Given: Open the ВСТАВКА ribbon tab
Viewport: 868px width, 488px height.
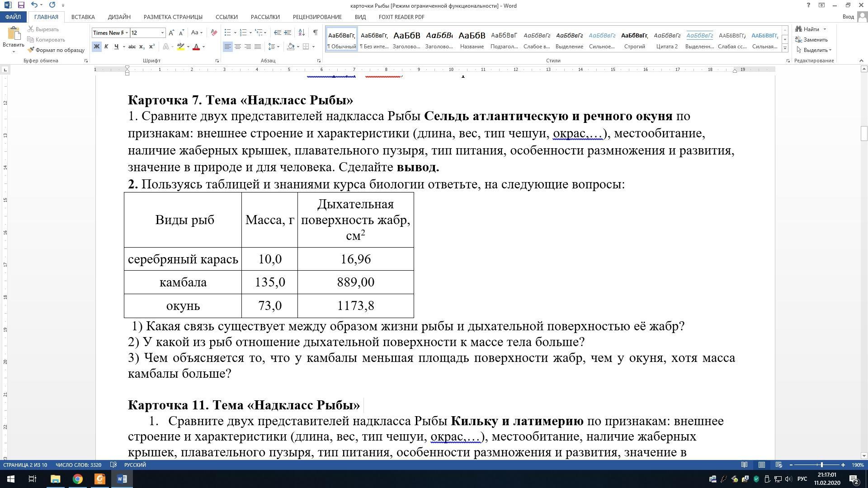Looking at the screenshot, I should (x=83, y=17).
